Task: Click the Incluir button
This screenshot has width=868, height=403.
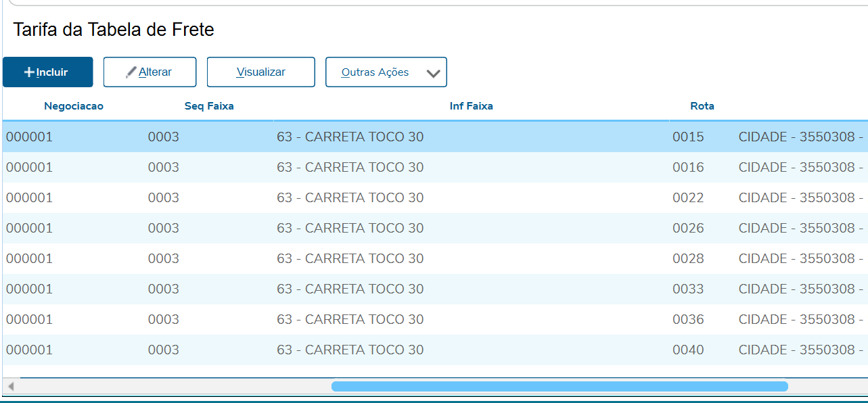Action: tap(48, 72)
